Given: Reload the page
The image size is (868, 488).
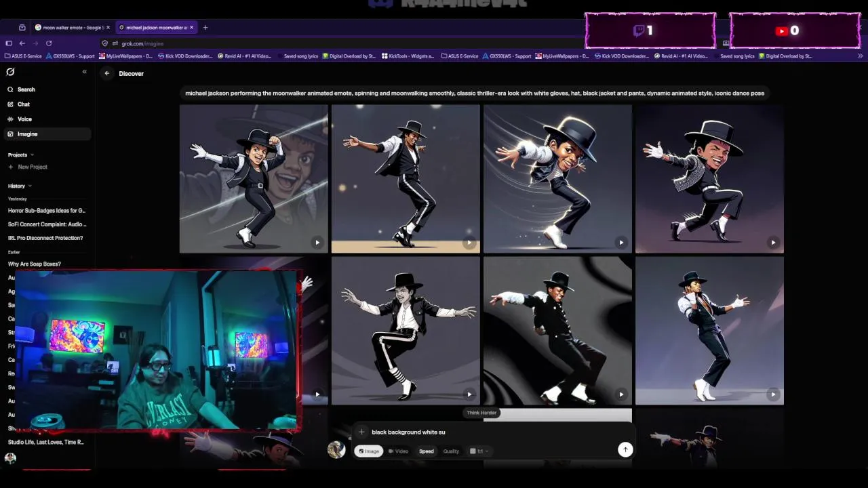Looking at the screenshot, I should pyautogui.click(x=49, y=43).
